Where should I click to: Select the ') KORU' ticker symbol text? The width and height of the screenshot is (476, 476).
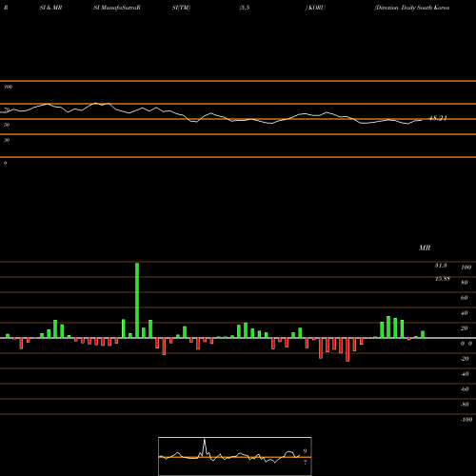click(315, 8)
